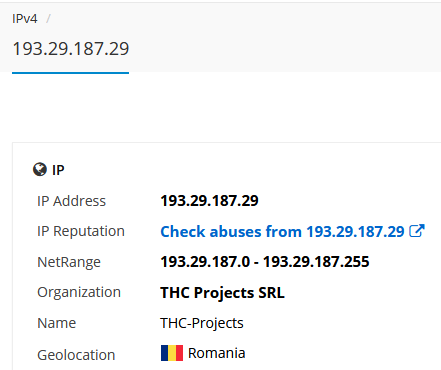Click the THC-Projects name value

pos(202,323)
